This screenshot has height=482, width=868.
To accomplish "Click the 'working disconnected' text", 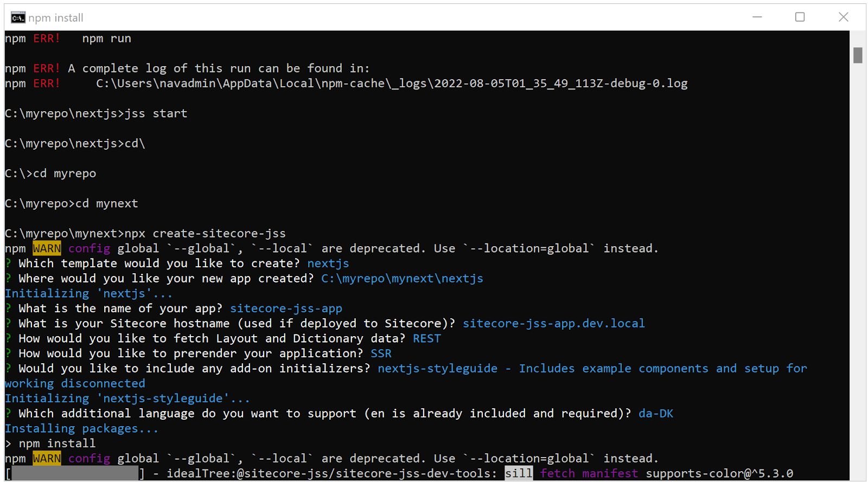I will [75, 383].
